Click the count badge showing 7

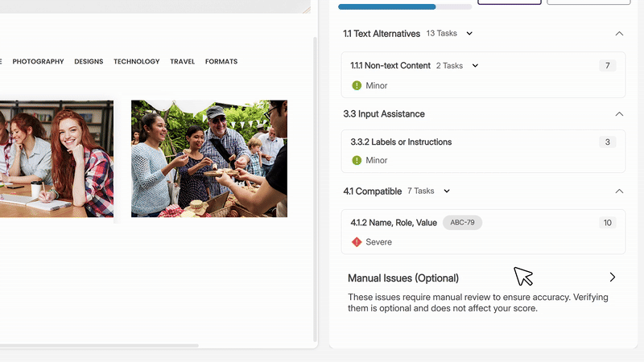607,66
